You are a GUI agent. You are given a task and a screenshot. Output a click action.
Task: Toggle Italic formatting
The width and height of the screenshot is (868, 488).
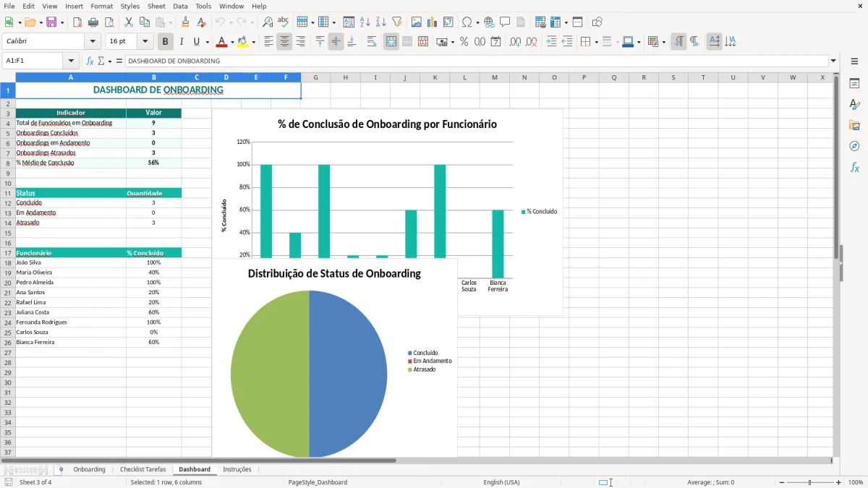(x=181, y=42)
